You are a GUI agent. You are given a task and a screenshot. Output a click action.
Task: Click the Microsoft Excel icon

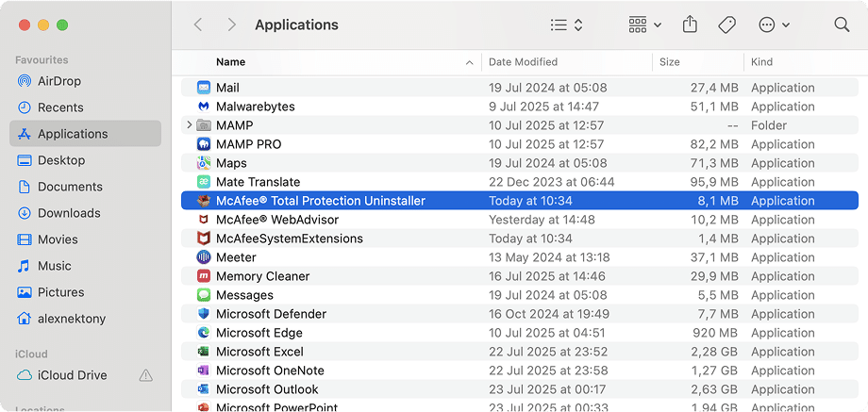[204, 351]
